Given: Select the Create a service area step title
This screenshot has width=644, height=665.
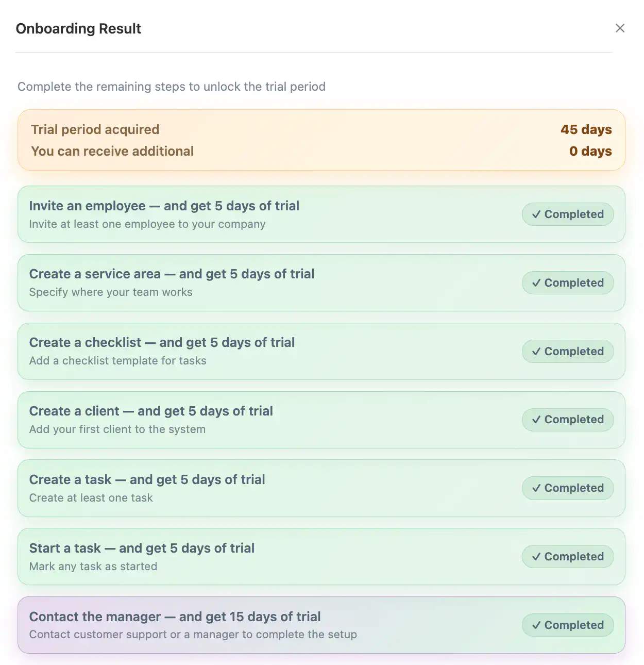Looking at the screenshot, I should coord(172,274).
